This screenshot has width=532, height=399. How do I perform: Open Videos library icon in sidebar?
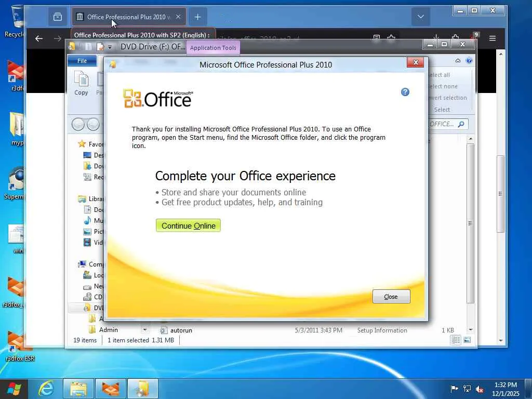pos(87,242)
